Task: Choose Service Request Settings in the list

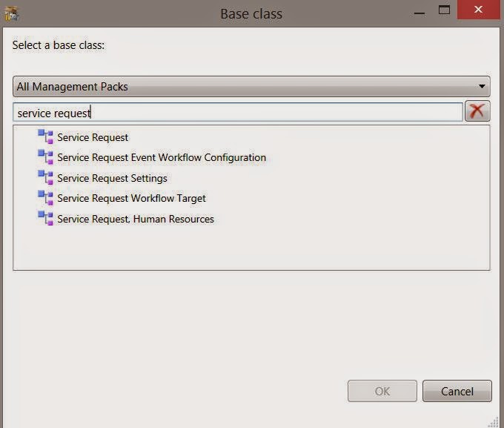Action: [x=112, y=178]
